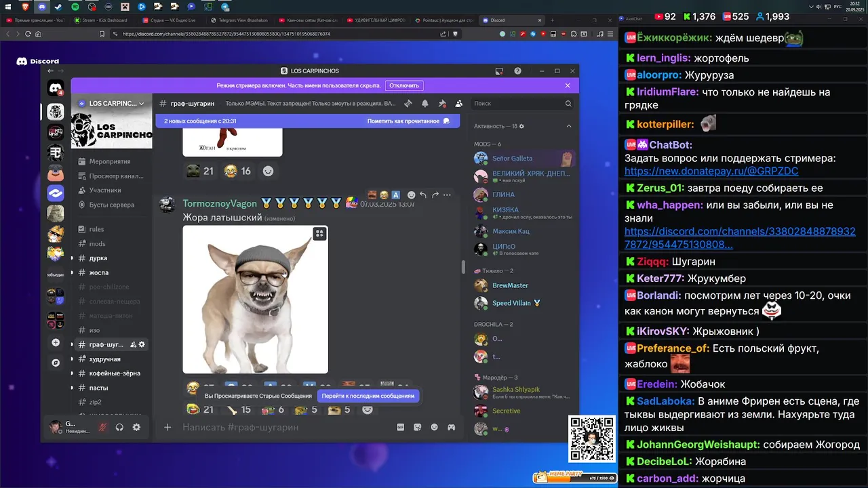Click Пометить как прочитанное
The height and width of the screenshot is (488, 868).
(x=408, y=121)
